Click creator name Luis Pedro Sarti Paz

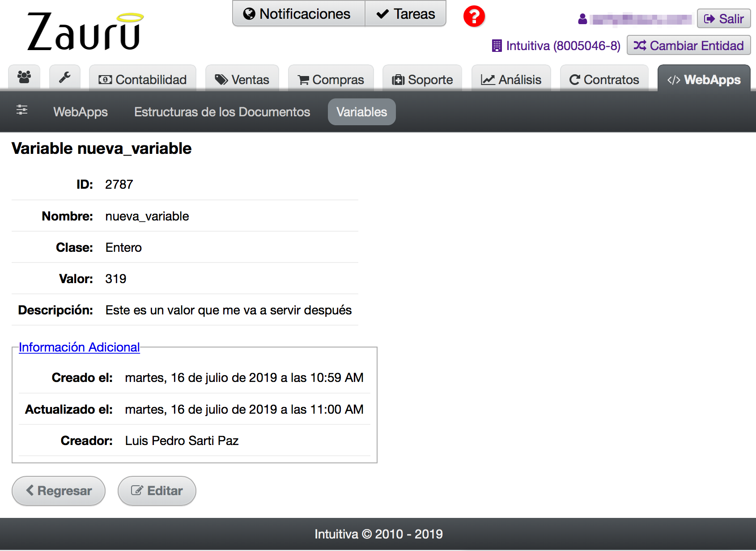(x=182, y=441)
